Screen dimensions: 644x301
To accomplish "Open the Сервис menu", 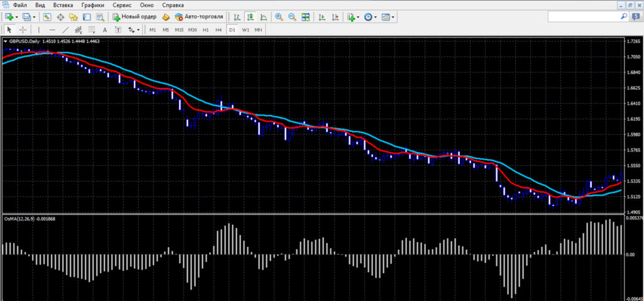I will [122, 5].
